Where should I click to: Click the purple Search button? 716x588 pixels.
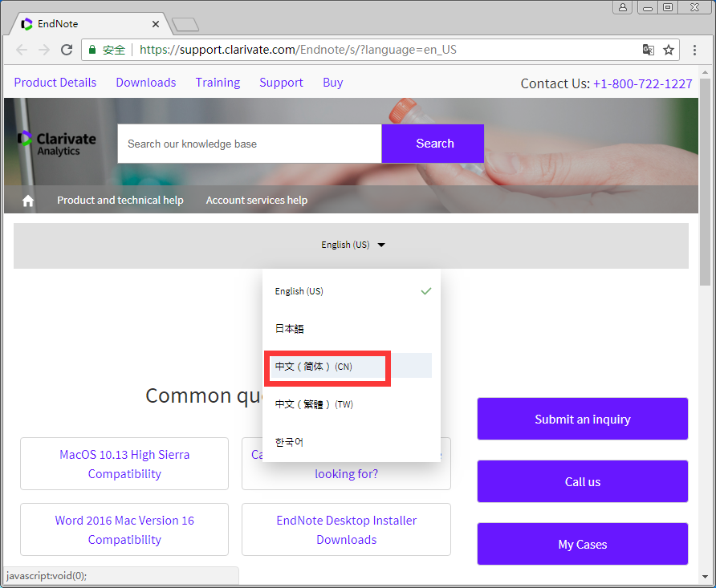[433, 144]
